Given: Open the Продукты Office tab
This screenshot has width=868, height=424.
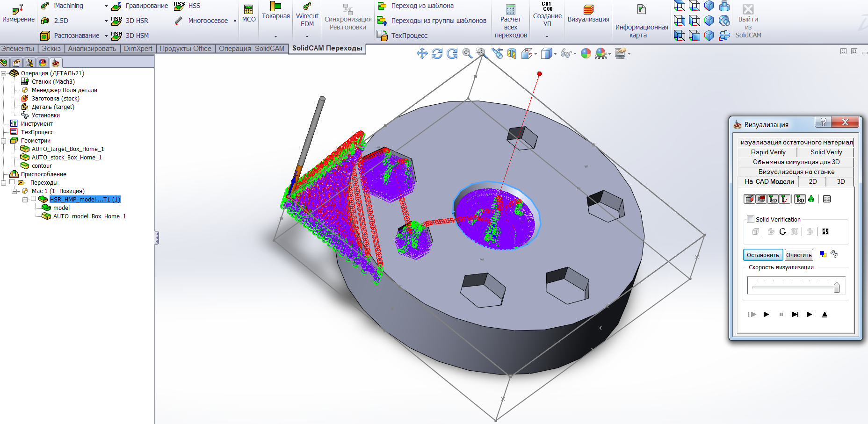Looking at the screenshot, I should pyautogui.click(x=186, y=49).
